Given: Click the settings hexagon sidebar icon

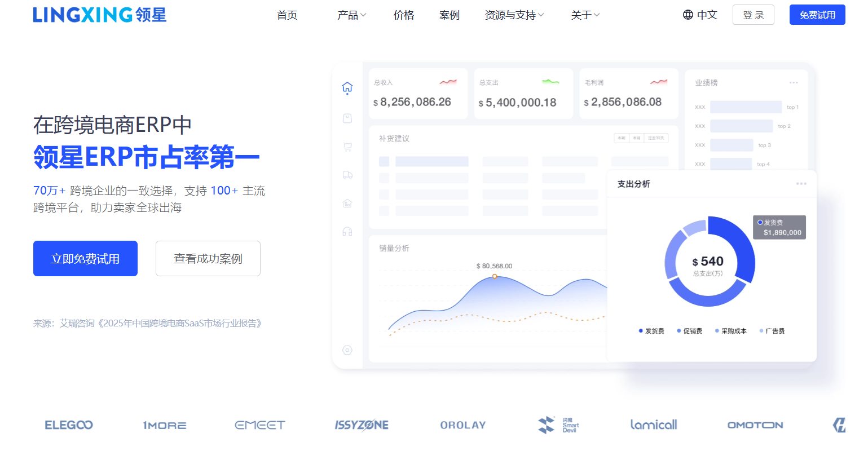Looking at the screenshot, I should 347,350.
